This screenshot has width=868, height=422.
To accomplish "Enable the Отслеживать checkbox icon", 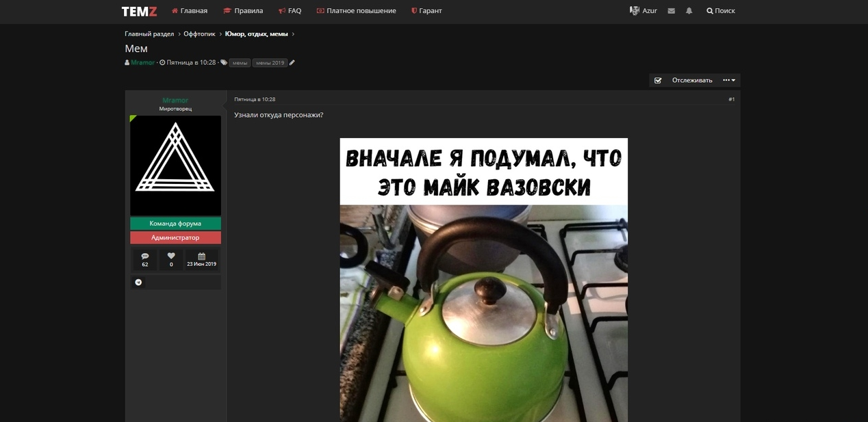I will click(x=657, y=80).
